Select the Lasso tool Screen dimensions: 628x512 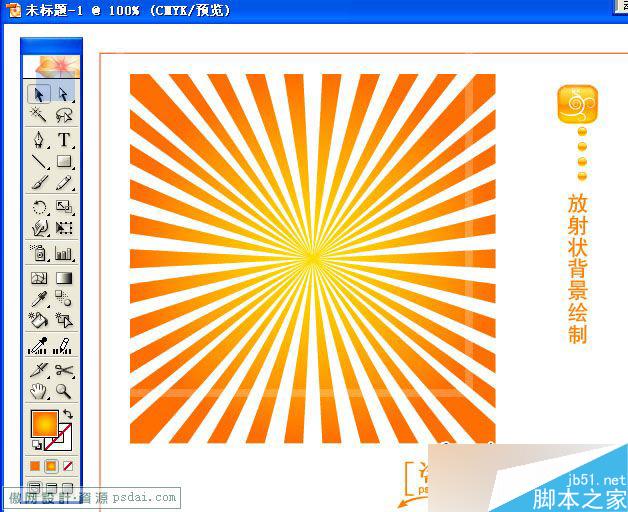click(64, 115)
